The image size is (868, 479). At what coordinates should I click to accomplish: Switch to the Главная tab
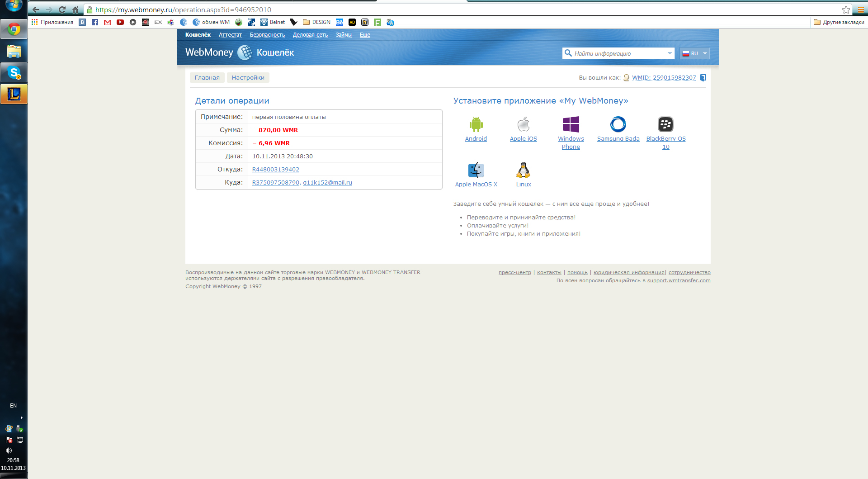207,78
